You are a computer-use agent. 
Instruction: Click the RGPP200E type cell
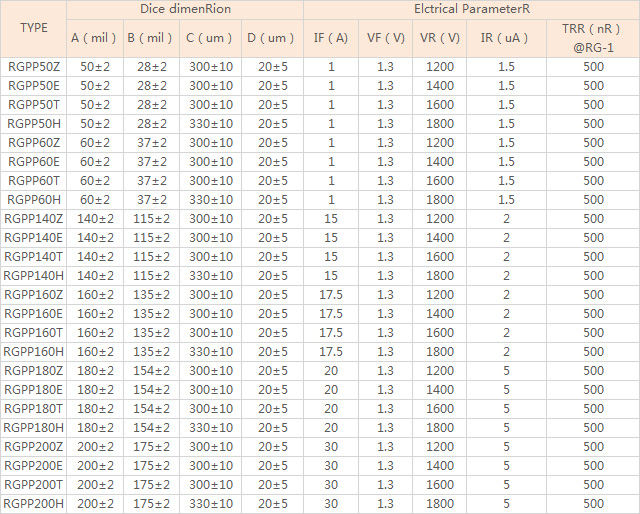click(x=34, y=465)
